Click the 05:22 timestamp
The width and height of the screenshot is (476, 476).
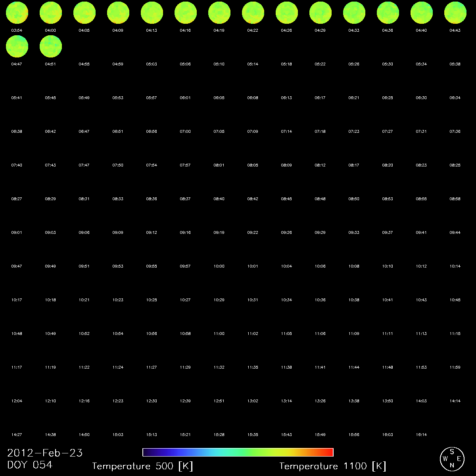(x=320, y=64)
